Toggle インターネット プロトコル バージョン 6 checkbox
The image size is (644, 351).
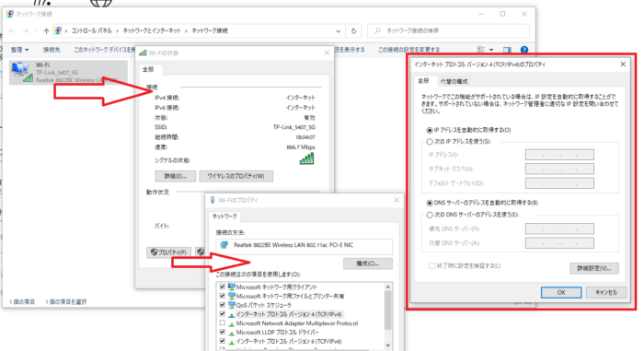(223, 341)
